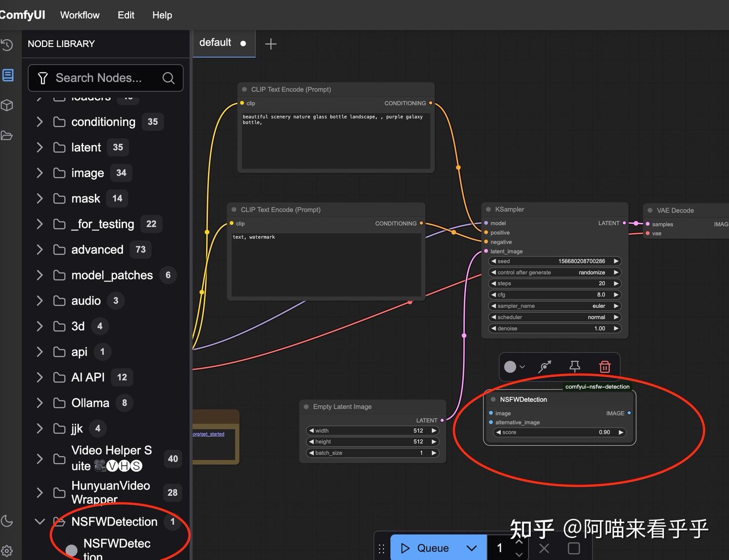Screen dimensions: 729x560
Task: Open the workflows folder sidebar icon
Action: (x=7, y=136)
